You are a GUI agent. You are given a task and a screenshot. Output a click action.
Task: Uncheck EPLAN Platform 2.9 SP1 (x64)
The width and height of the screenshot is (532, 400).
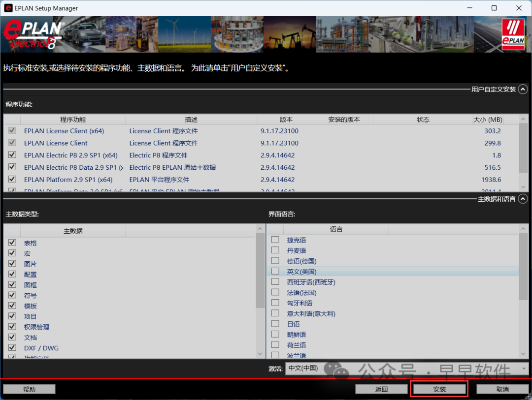[12, 180]
